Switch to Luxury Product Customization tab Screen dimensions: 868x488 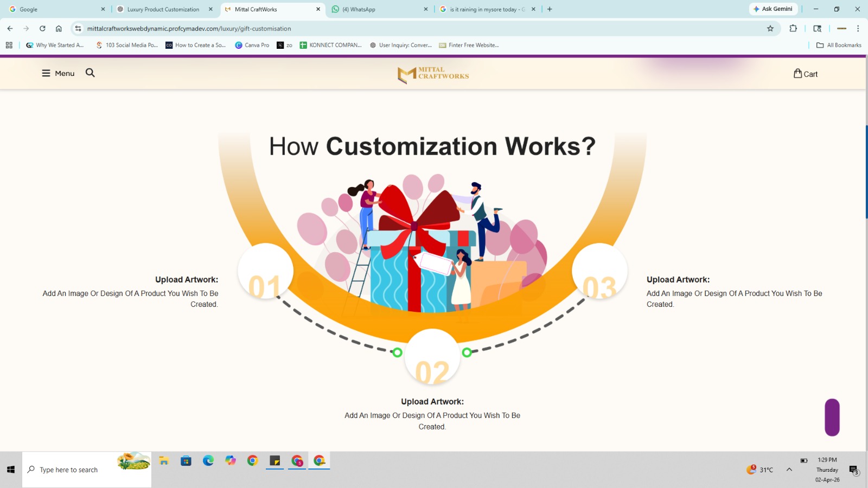pyautogui.click(x=163, y=9)
